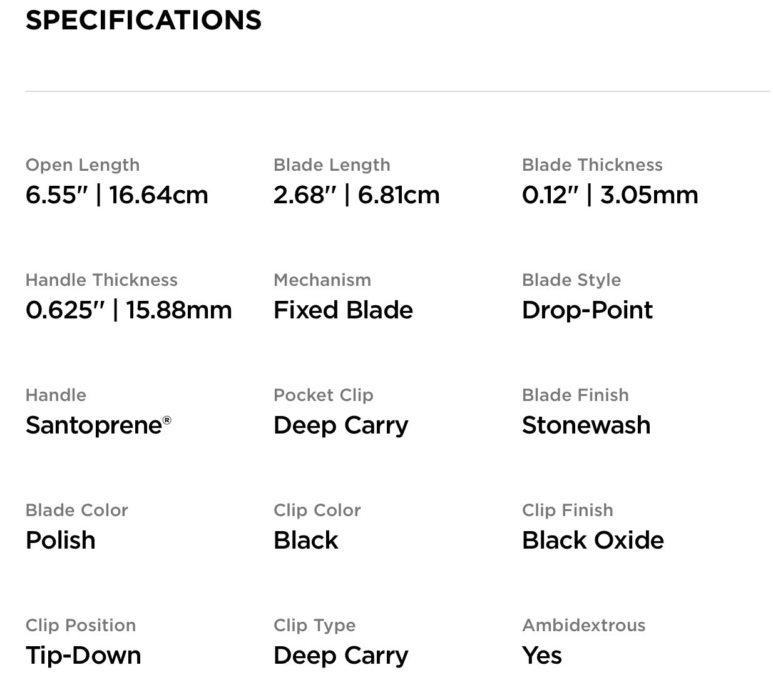Click Deep Carry under Pocket Clip
This screenshot has height=700, width=773.
pos(340,425)
